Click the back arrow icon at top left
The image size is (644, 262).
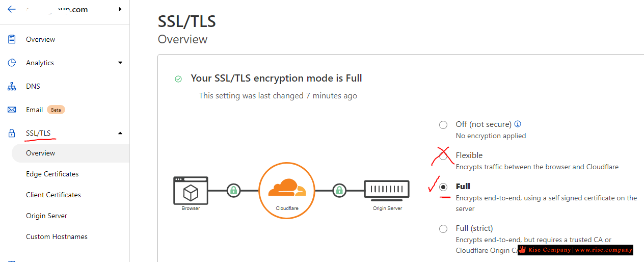click(x=12, y=9)
